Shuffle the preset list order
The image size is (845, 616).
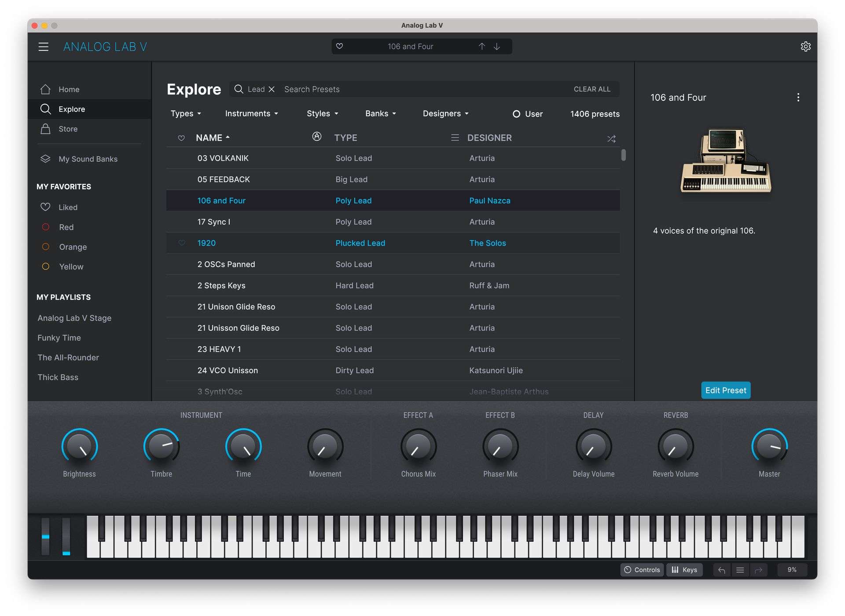click(611, 139)
